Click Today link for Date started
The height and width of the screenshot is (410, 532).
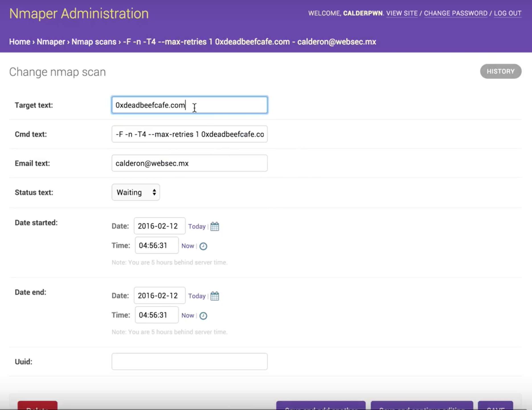tap(197, 226)
